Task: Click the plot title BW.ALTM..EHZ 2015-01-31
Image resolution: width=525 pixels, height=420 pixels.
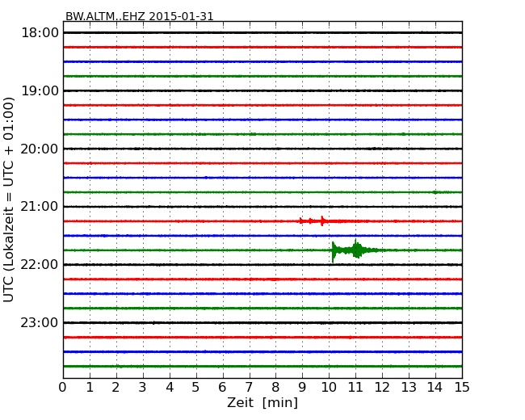Action: (x=139, y=16)
